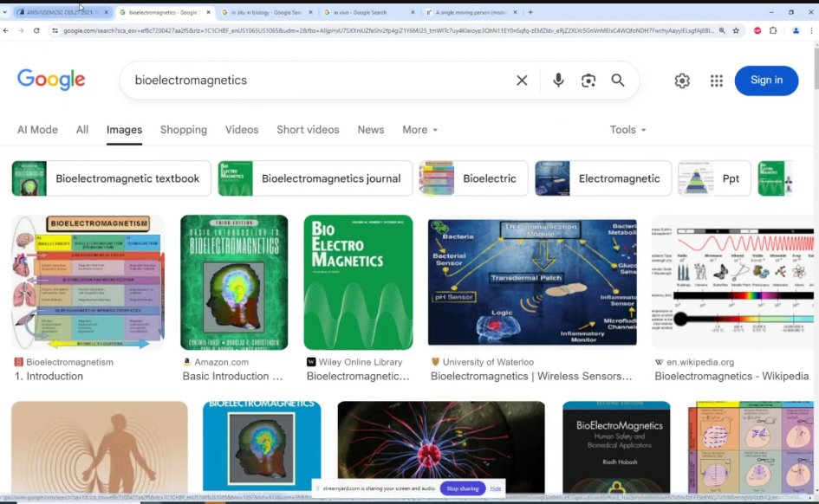This screenshot has width=819, height=504.
Task: Open the tab search dropdown arrow
Action: (4, 12)
